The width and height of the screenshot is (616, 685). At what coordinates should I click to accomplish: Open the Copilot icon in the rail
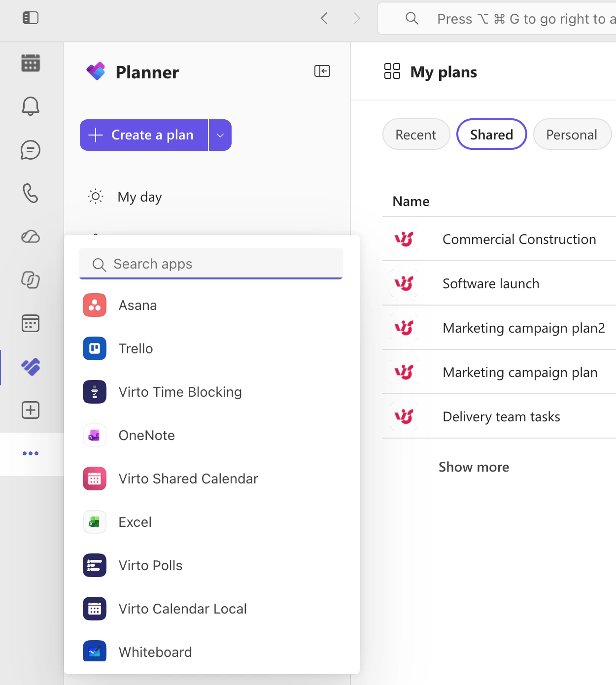point(31,280)
